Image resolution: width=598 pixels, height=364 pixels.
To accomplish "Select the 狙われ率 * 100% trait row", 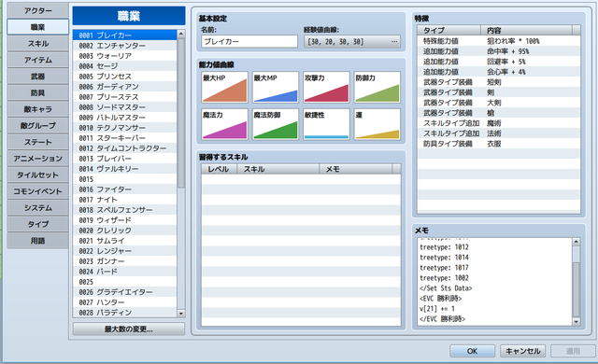I will pyautogui.click(x=498, y=41).
